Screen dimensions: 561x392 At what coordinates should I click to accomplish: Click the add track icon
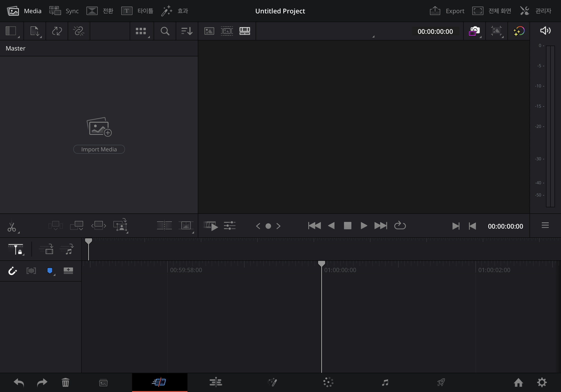[68, 270]
